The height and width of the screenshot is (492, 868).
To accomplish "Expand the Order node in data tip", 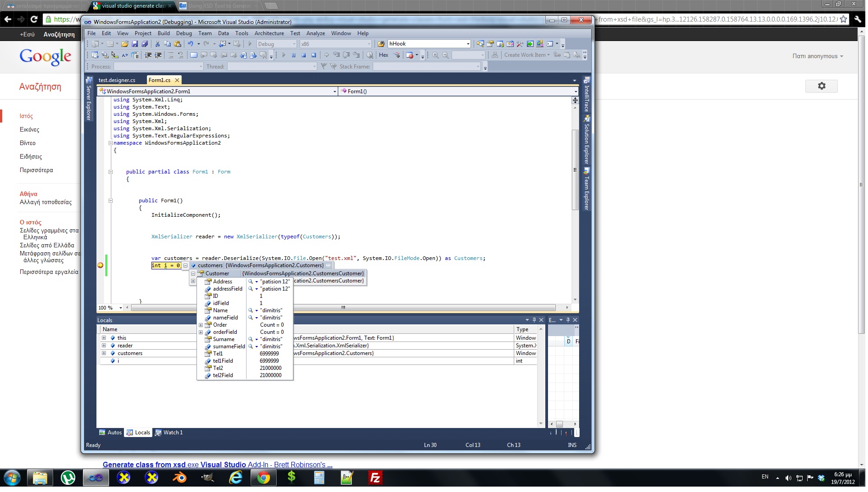I will (x=201, y=325).
